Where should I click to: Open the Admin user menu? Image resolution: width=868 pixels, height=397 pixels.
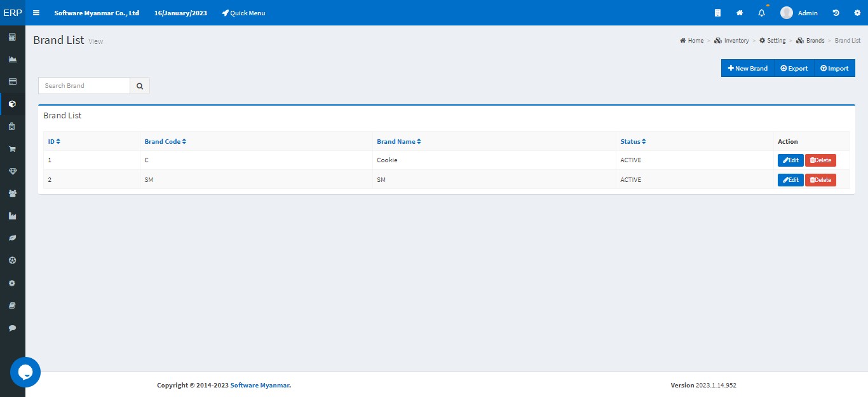pos(799,13)
